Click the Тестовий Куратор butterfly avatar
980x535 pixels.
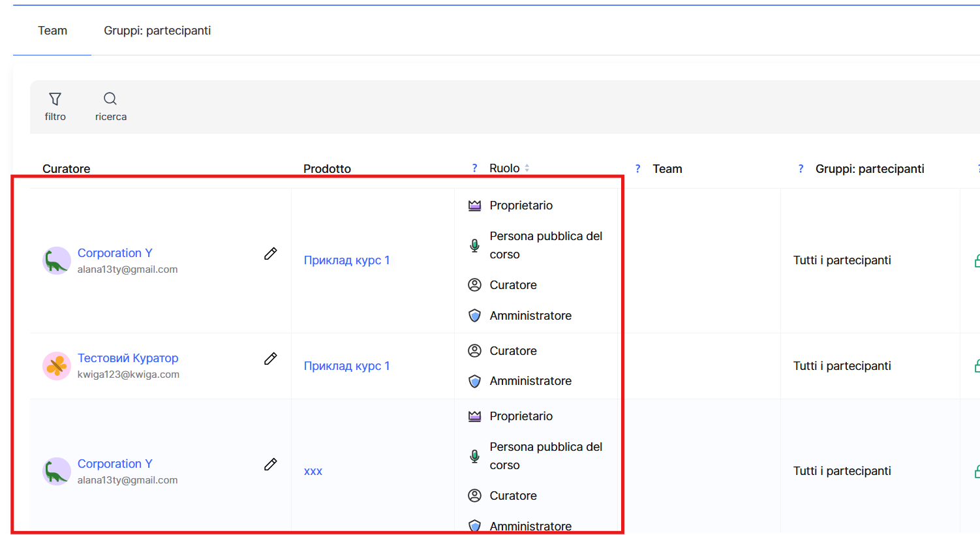(57, 366)
